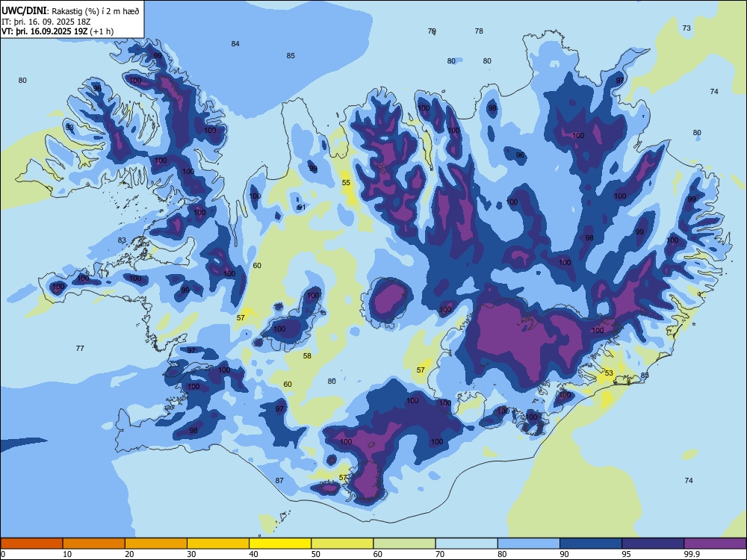Click the UWC/DINI Rakastig title line

click(x=70, y=11)
